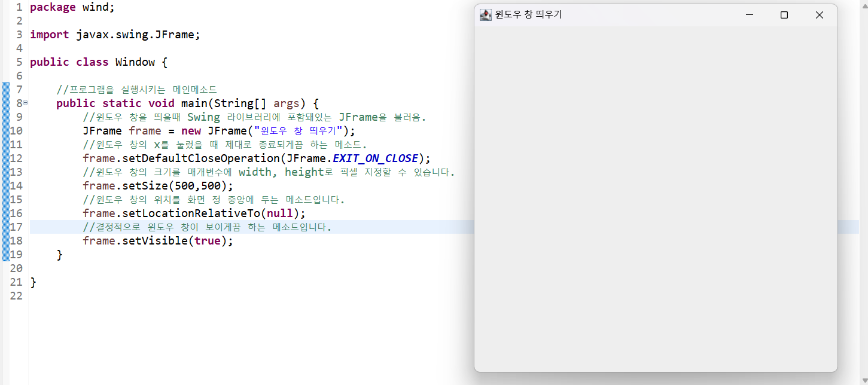Maximize the 윈도우 창 띄우기 window
This screenshot has height=385, width=868.
[784, 15]
